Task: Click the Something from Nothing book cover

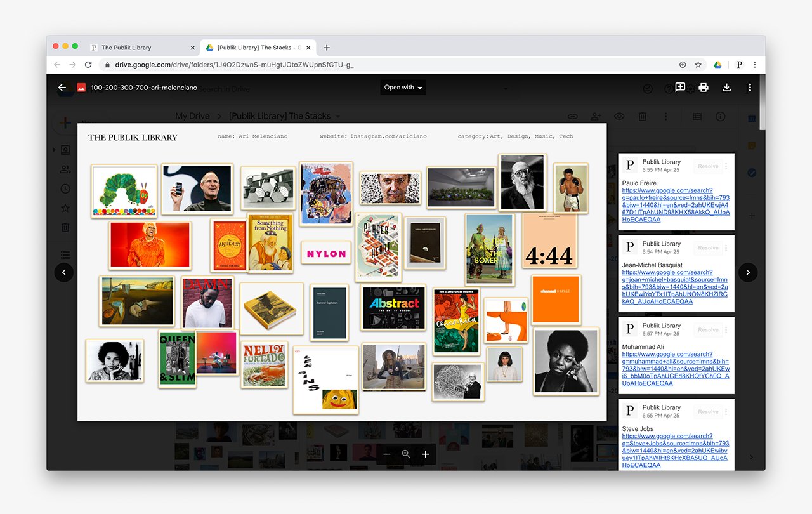Action: point(270,244)
